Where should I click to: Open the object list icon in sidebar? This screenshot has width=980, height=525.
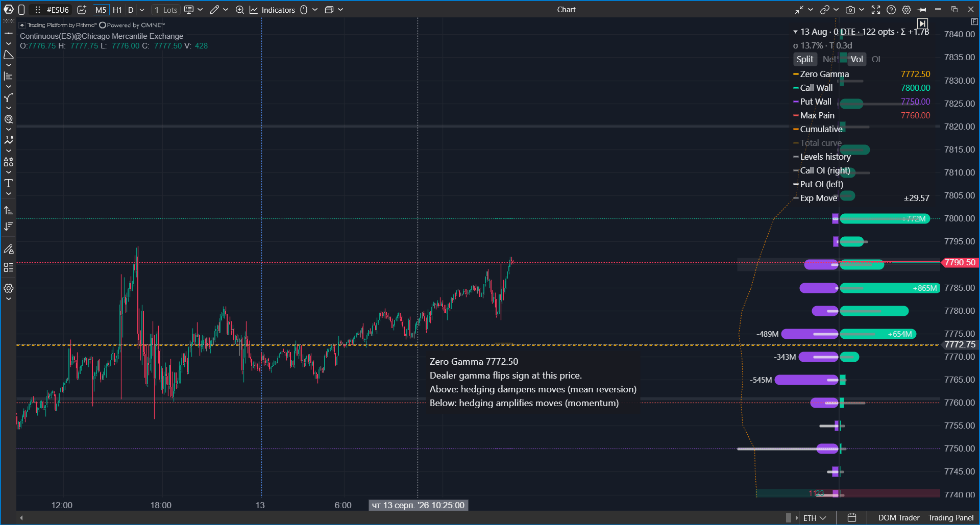9,267
